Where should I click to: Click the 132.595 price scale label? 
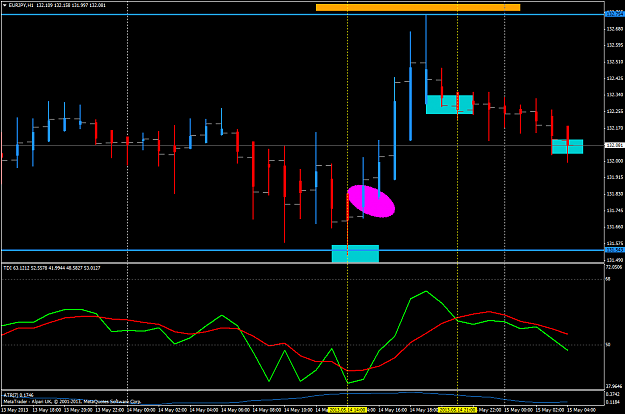[x=615, y=45]
